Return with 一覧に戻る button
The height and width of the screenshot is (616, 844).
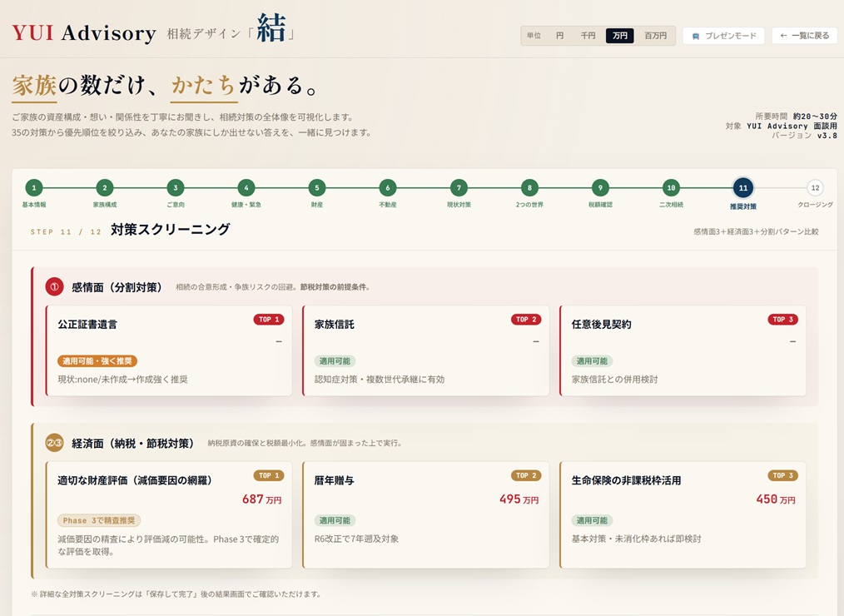(x=804, y=36)
